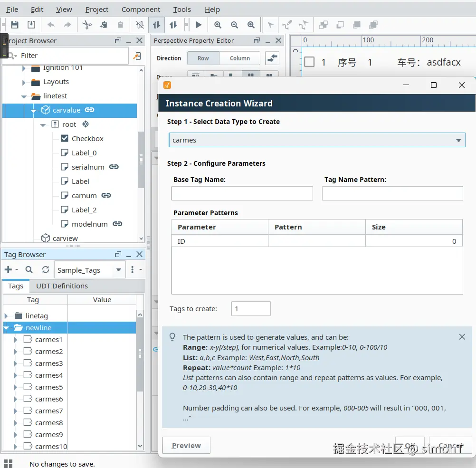Click the link icon next to carvalue
The height and width of the screenshot is (468, 476).
click(x=90, y=110)
